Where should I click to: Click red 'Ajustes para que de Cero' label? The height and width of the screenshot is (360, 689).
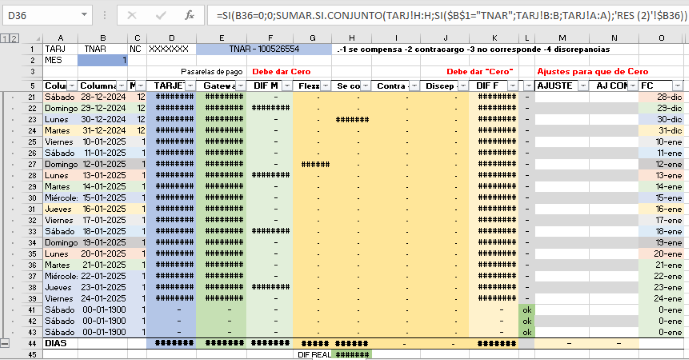592,72
